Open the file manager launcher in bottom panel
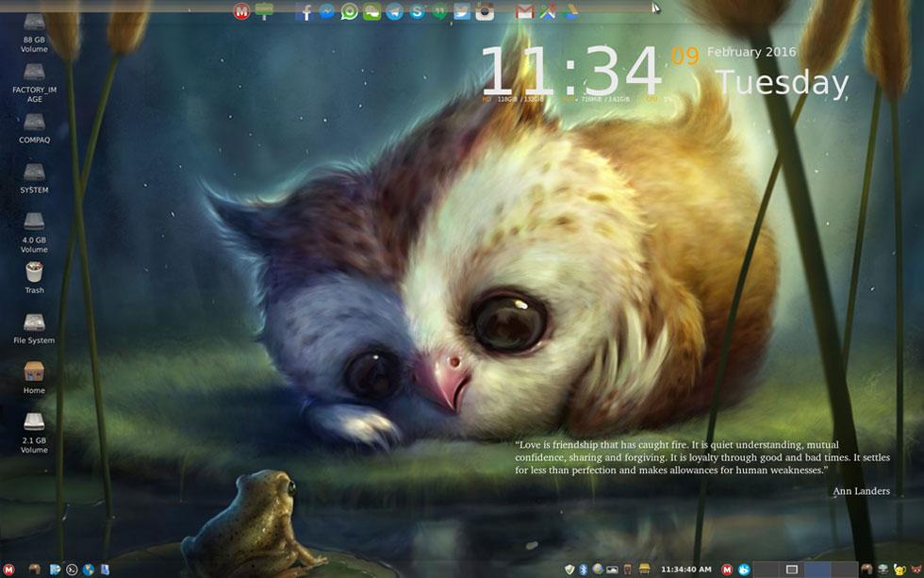Image resolution: width=924 pixels, height=578 pixels. [x=55, y=570]
